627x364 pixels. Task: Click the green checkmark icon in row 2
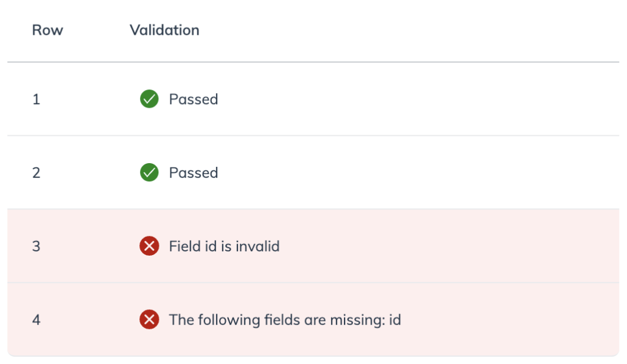coord(149,173)
